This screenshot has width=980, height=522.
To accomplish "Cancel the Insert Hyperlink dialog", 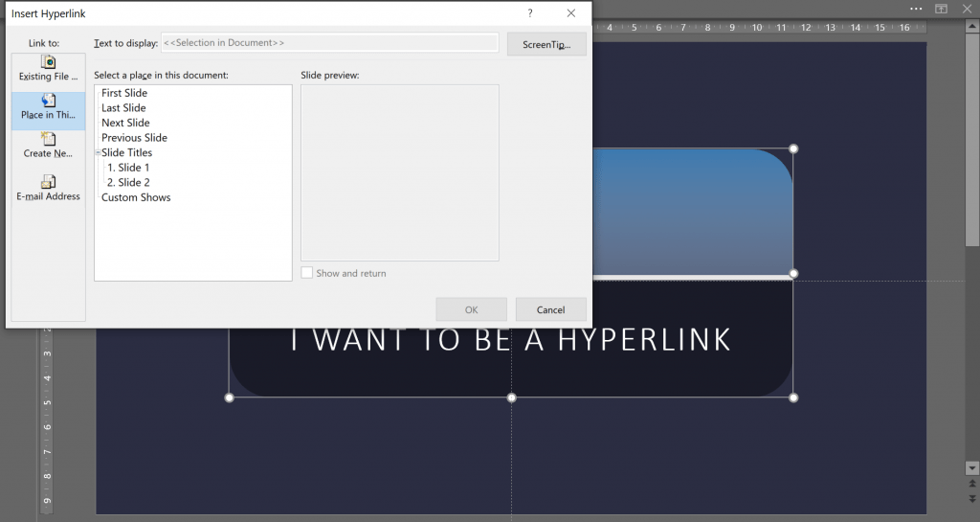I will click(x=550, y=309).
